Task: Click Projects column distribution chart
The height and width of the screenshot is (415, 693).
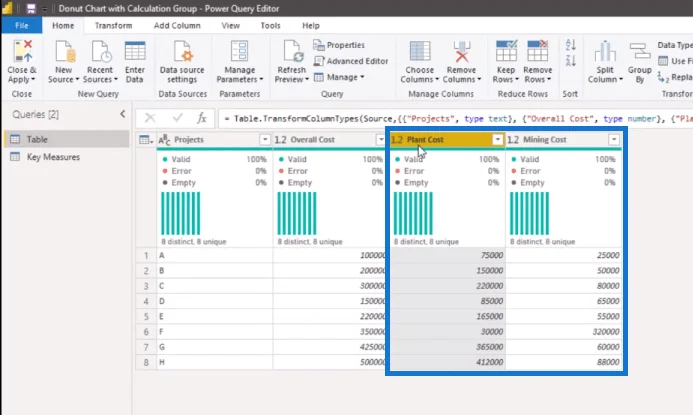Action: [181, 213]
